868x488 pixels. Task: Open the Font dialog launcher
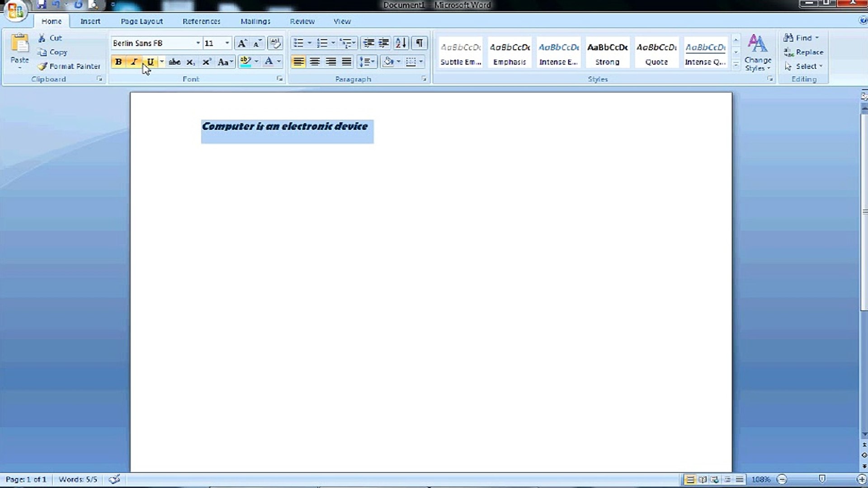[x=280, y=79]
